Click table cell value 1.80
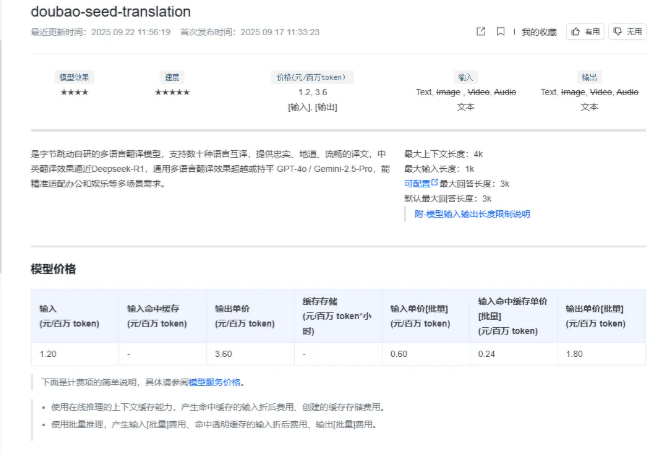 tap(574, 354)
